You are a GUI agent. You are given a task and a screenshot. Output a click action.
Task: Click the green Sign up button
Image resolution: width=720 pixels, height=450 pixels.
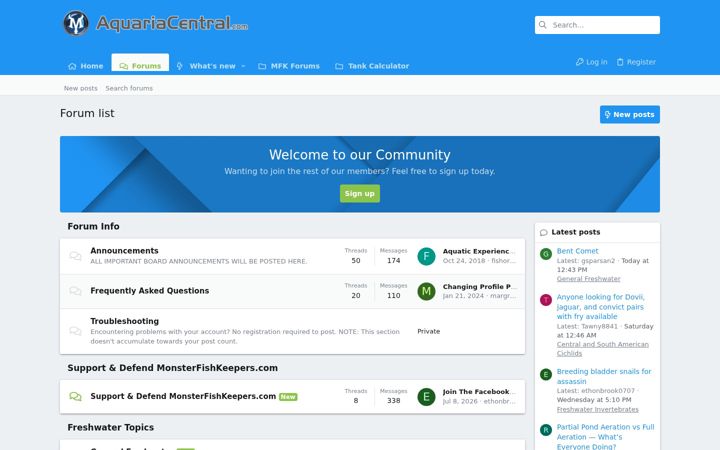point(360,193)
